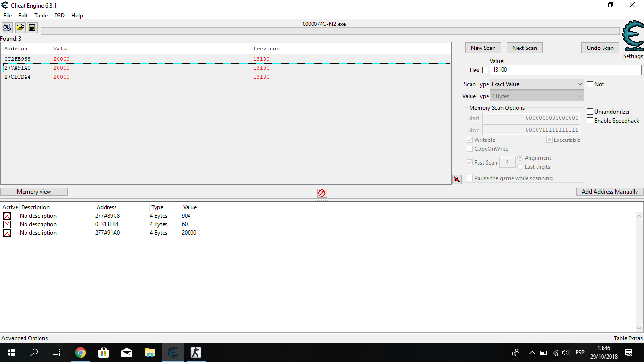
Task: Switch to Cheat Engine taskbar icon
Action: point(173,353)
